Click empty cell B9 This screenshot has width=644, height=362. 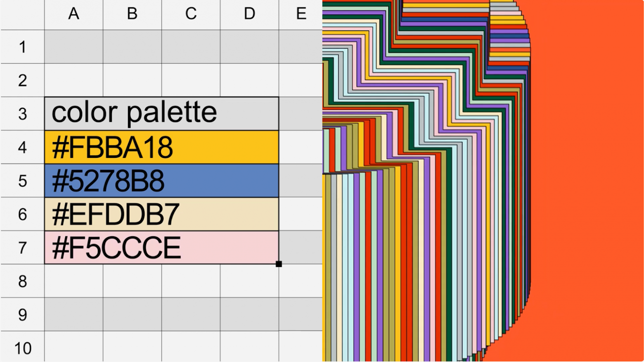132,314
